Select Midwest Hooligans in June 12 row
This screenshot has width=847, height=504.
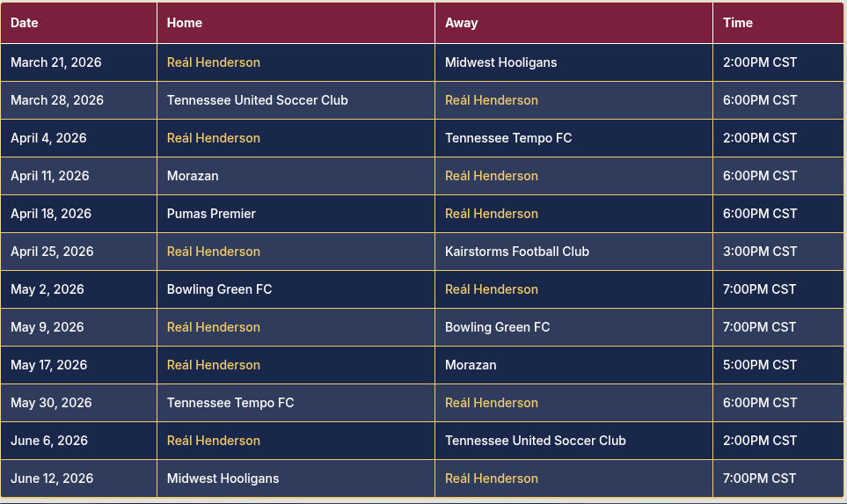(223, 478)
